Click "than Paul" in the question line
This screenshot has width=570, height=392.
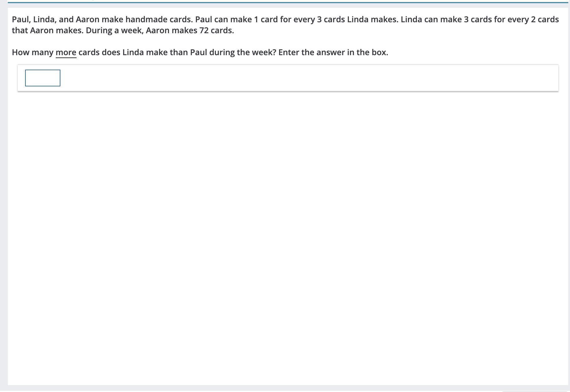[188, 53]
